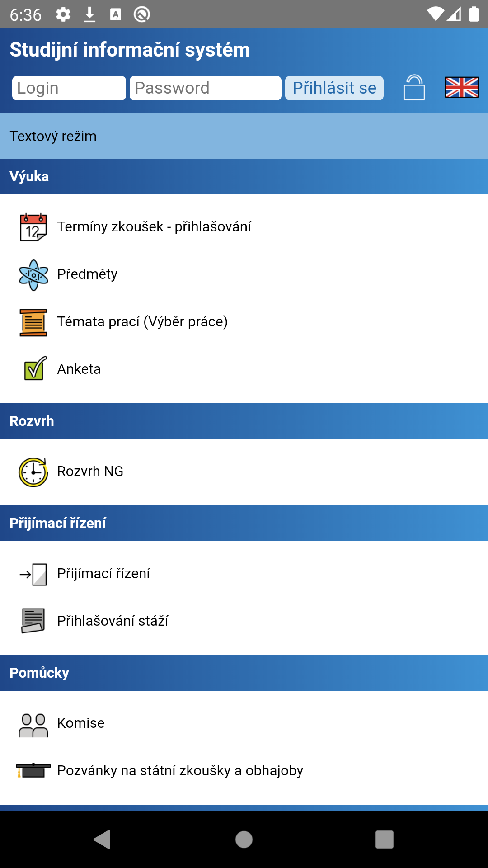
Task: Tap the two people Komise icon
Action: [x=33, y=724]
